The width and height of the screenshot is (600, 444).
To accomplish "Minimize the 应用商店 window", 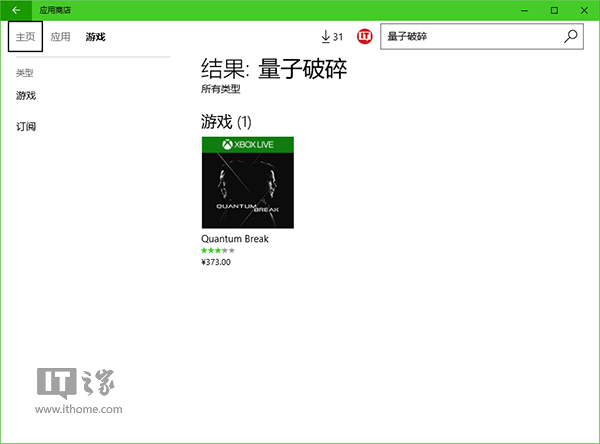I will [x=526, y=9].
